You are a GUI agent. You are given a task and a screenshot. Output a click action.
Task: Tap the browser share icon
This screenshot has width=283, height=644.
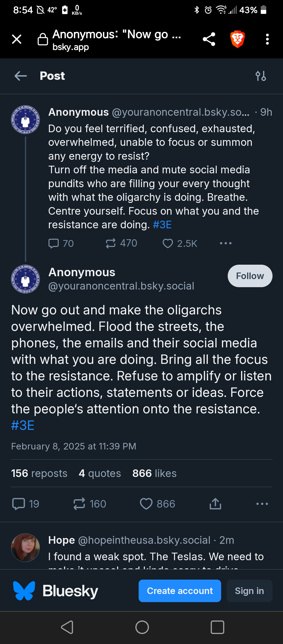click(209, 39)
